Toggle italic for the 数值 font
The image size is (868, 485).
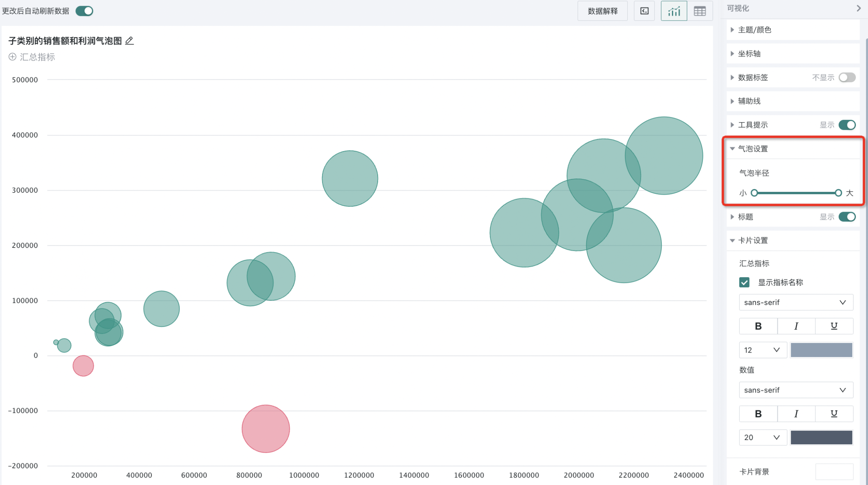[x=796, y=414]
